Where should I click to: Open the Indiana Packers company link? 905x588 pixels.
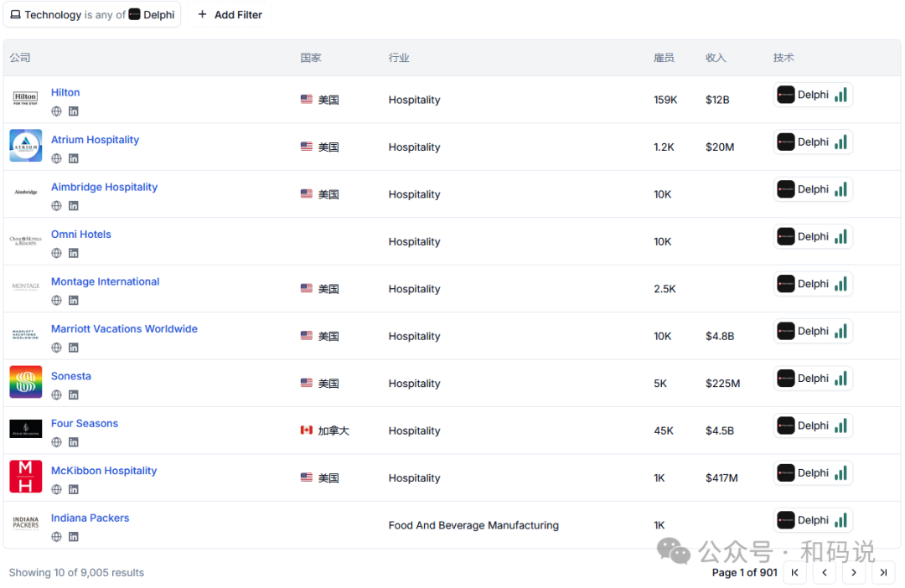point(90,518)
